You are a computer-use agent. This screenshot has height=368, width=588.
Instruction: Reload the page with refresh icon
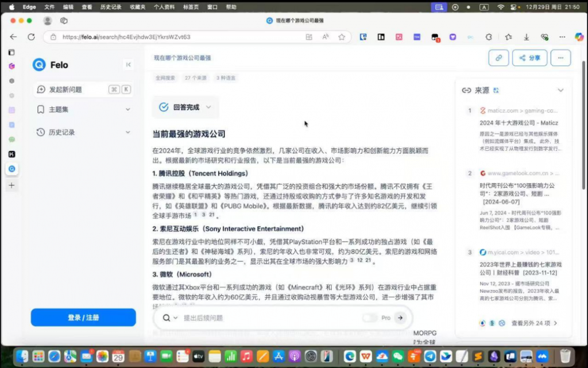(31, 37)
